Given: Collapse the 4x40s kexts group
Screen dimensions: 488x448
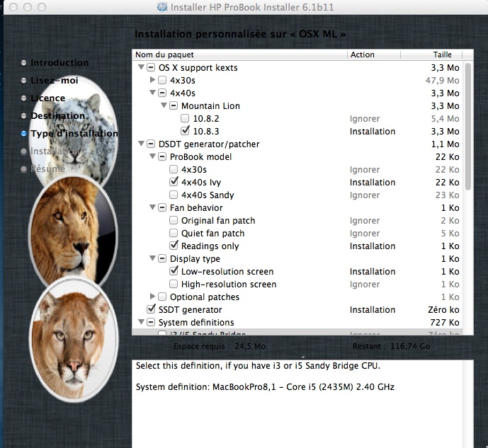Looking at the screenshot, I should pos(152,93).
